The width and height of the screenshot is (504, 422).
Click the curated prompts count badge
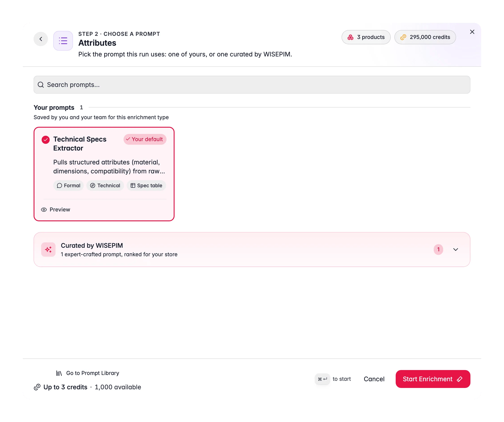coord(438,250)
